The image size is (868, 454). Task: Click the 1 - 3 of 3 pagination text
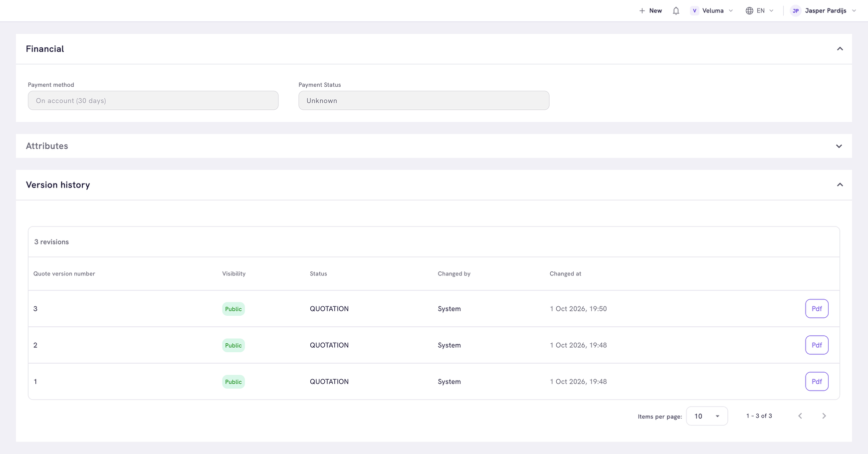pos(759,416)
